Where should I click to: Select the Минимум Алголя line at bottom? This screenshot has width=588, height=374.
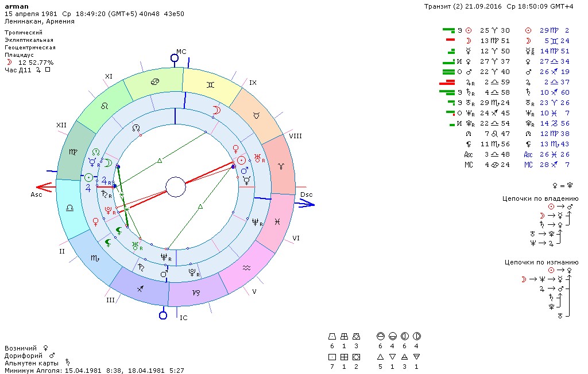click(94, 370)
